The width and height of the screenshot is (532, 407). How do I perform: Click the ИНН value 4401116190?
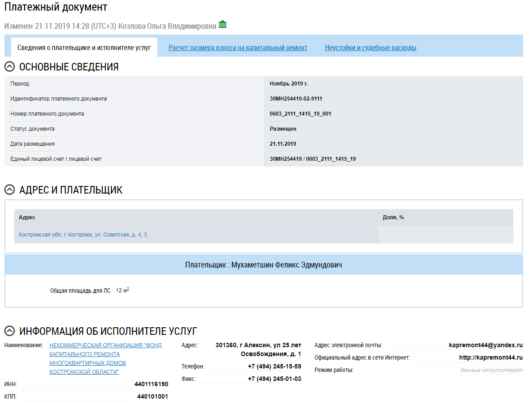click(x=151, y=384)
